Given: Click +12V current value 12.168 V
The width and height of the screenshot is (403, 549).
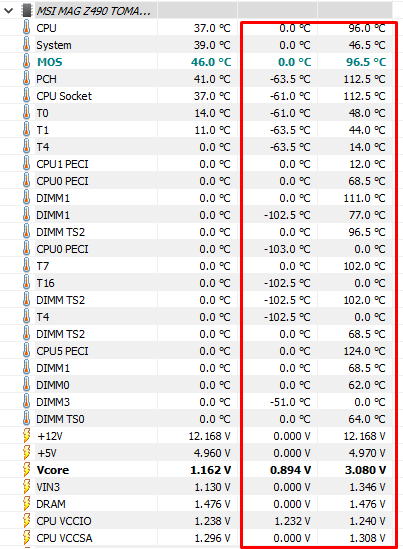Looking at the screenshot, I should [x=210, y=436].
